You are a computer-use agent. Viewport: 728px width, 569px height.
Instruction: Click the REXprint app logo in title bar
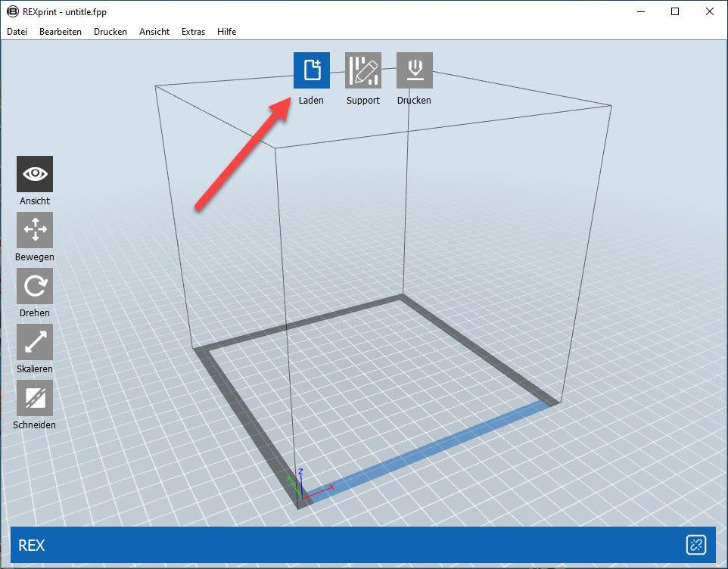tap(13, 11)
